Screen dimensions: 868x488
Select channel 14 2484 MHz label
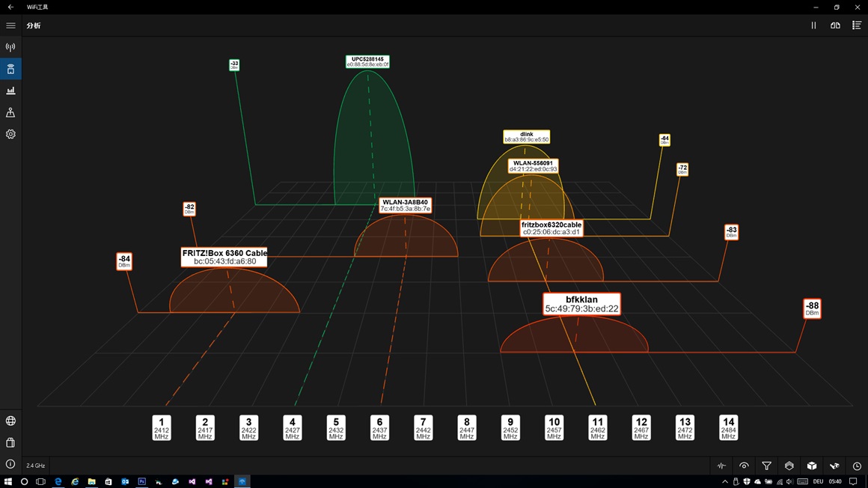coord(729,428)
